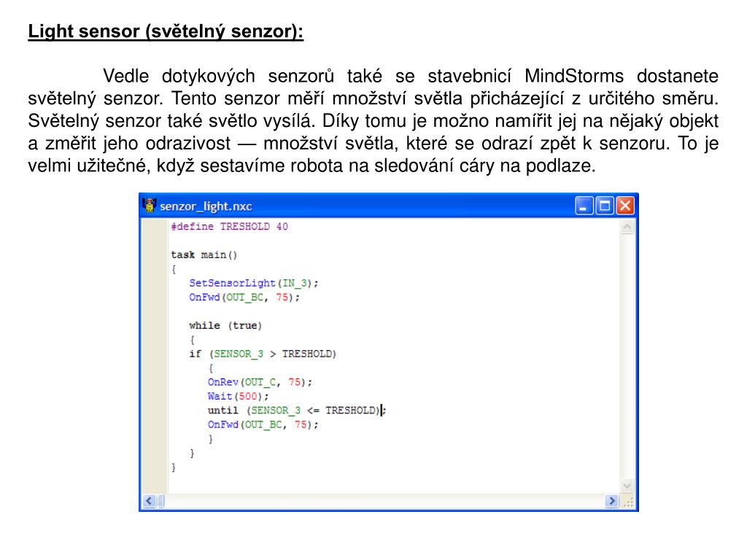Click the final closing brace of task main
Image resolution: width=747 pixels, height=560 pixels.
click(174, 467)
